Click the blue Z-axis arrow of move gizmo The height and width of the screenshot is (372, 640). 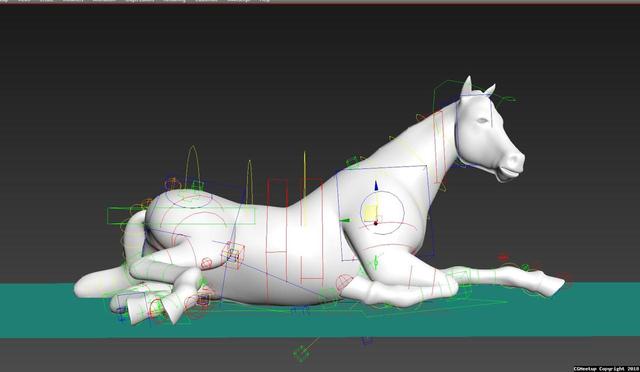tap(376, 186)
